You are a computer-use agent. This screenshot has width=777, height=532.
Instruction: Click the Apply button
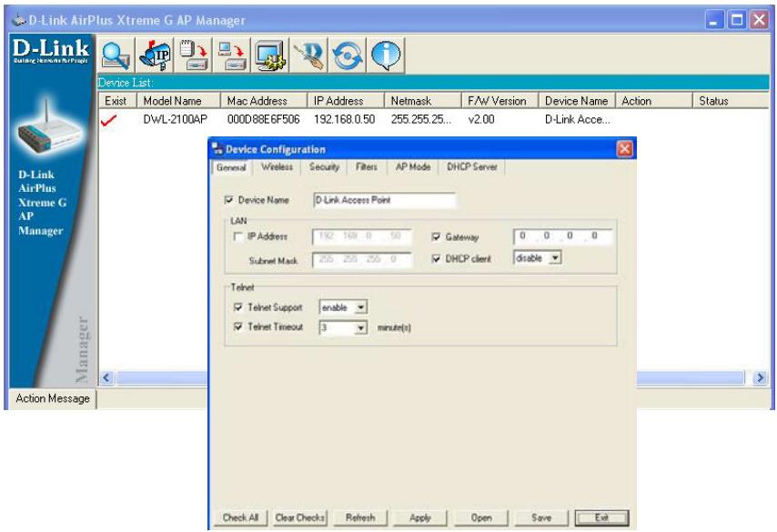[420, 517]
